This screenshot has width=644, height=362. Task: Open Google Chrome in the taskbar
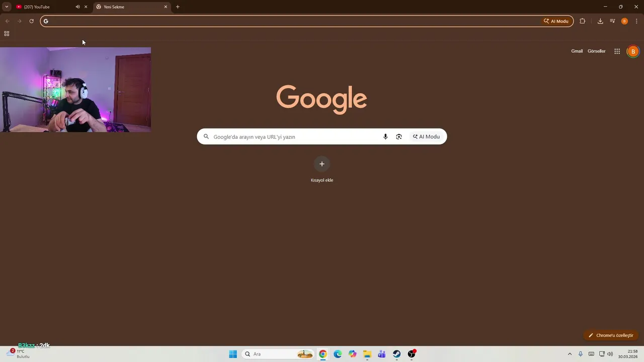[323, 354]
